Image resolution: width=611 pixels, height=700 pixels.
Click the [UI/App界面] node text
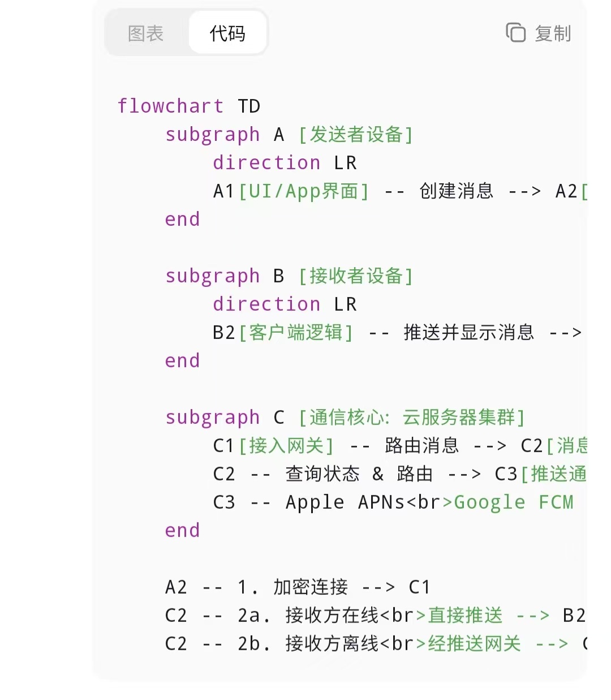pos(304,191)
